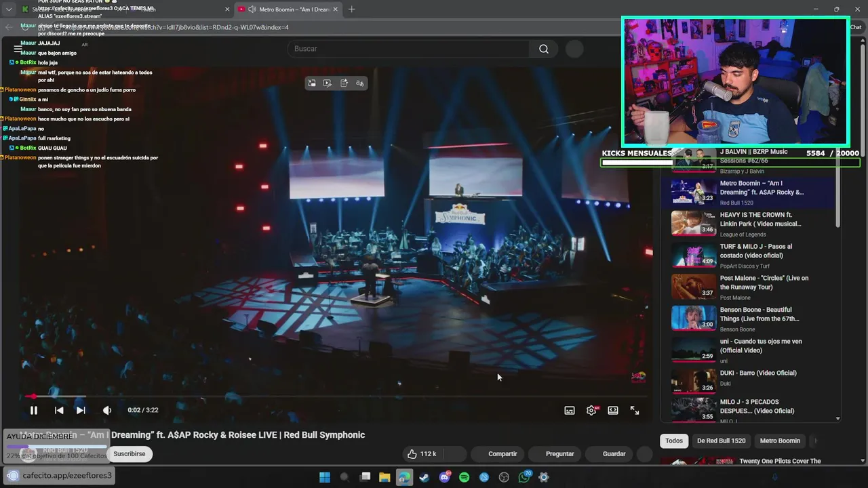This screenshot has height=488, width=868.
Task: Open WhatsApp from taskbar
Action: pos(524,477)
